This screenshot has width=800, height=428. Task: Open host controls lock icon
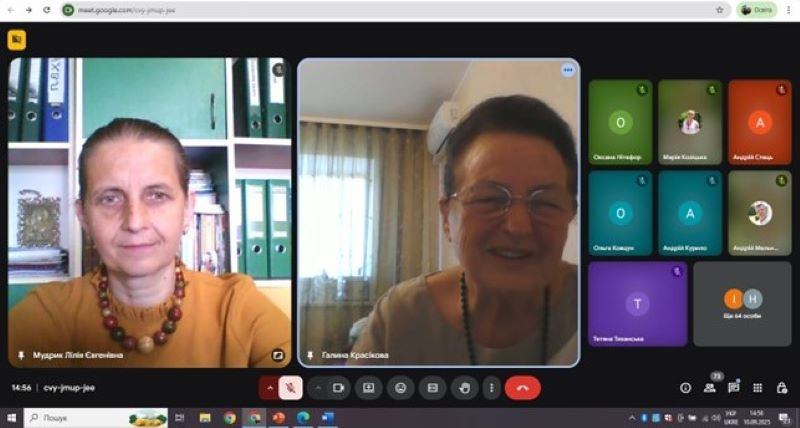coord(782,388)
